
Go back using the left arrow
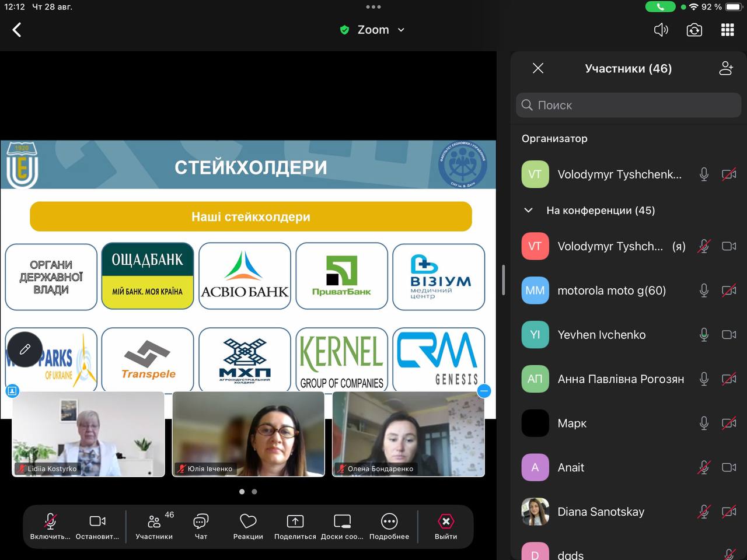click(x=17, y=30)
